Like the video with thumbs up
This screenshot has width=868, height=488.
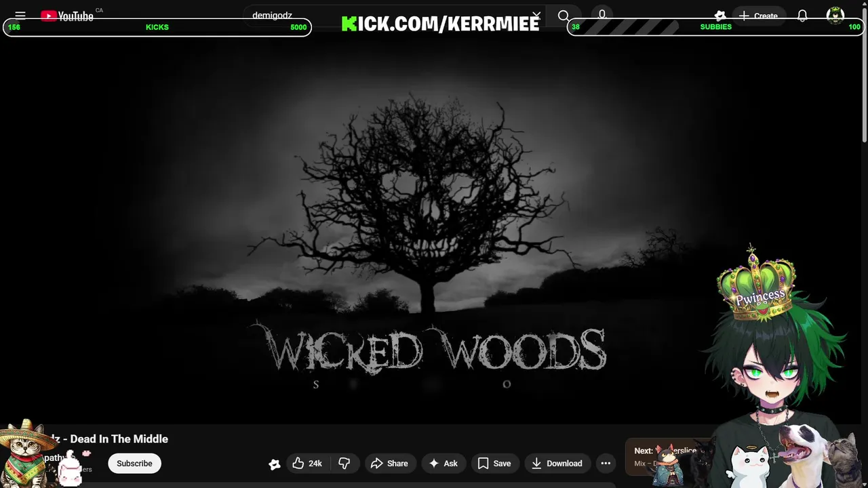point(307,464)
